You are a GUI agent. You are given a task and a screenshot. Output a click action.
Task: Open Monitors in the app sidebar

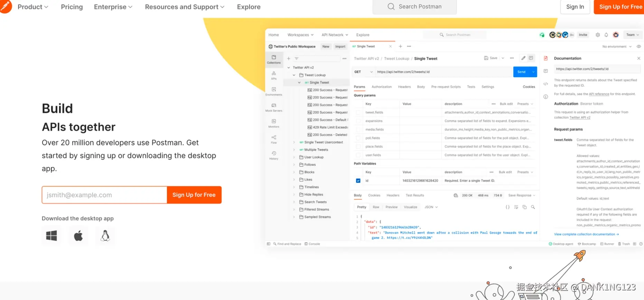[274, 123]
